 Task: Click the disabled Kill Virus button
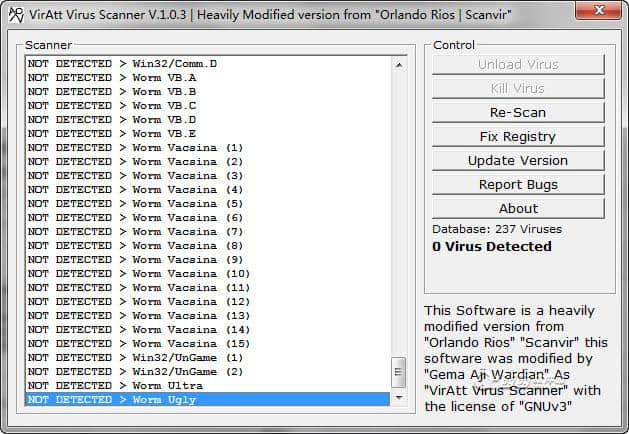tap(518, 89)
